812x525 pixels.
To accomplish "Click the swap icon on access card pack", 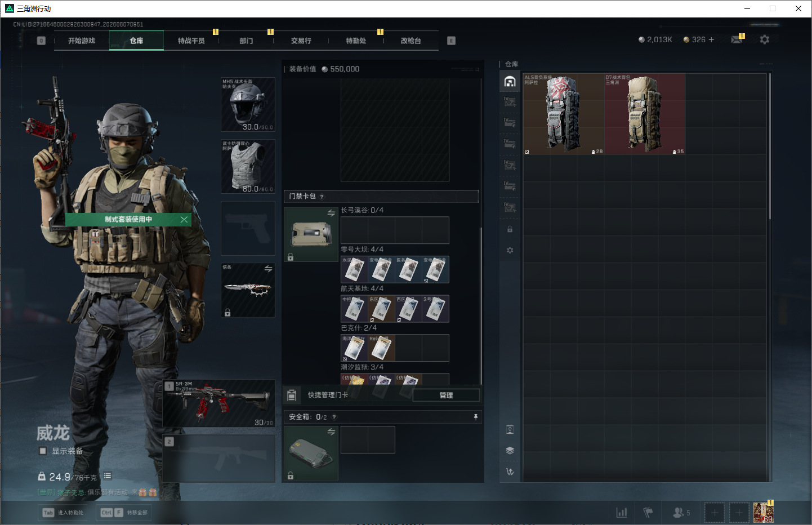I will pos(331,213).
